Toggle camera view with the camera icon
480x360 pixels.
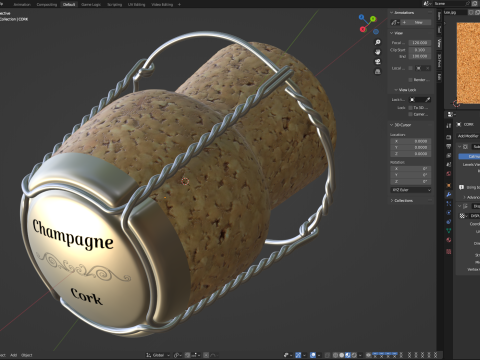[x=378, y=62]
